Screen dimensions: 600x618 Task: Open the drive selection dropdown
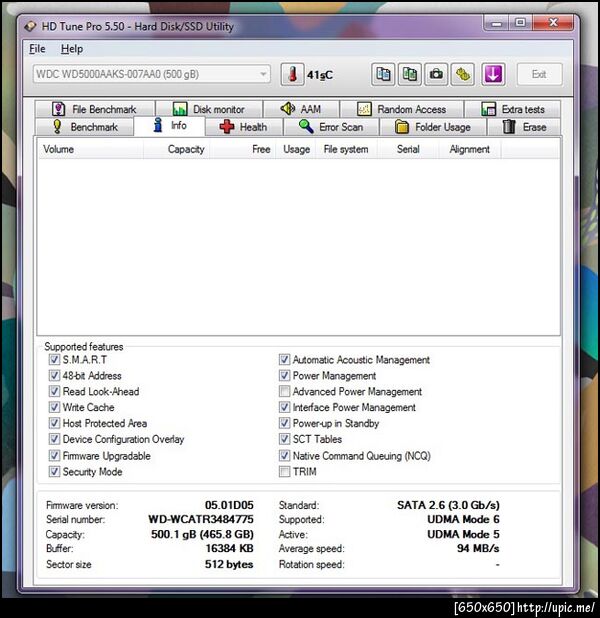[152, 74]
